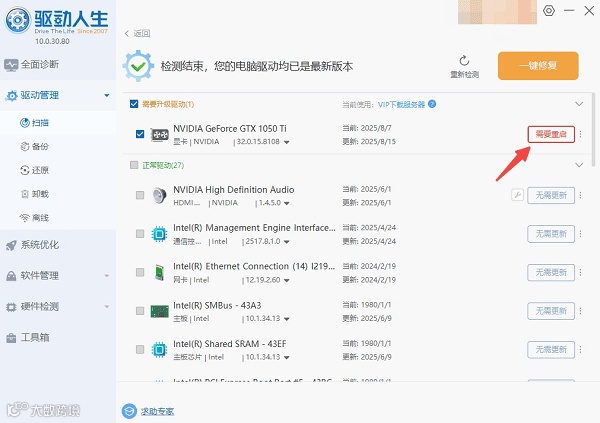The height and width of the screenshot is (423, 600).
Task: Open version dropdown for Intel Shared SRAM
Action: [287, 358]
